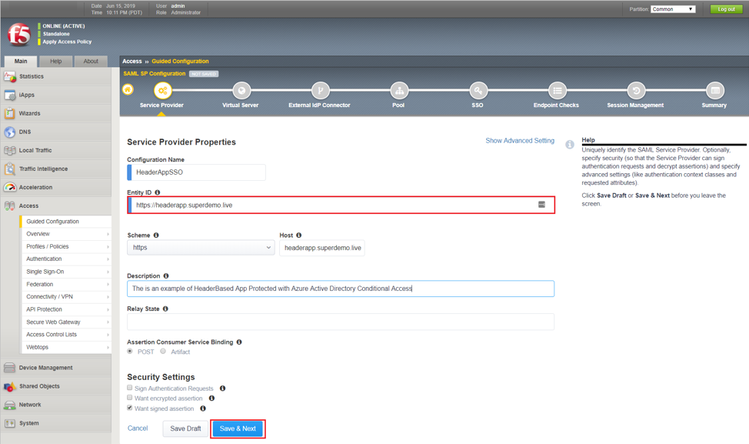The height and width of the screenshot is (444, 749).
Task: Click the Shared Objects icon
Action: 10,386
